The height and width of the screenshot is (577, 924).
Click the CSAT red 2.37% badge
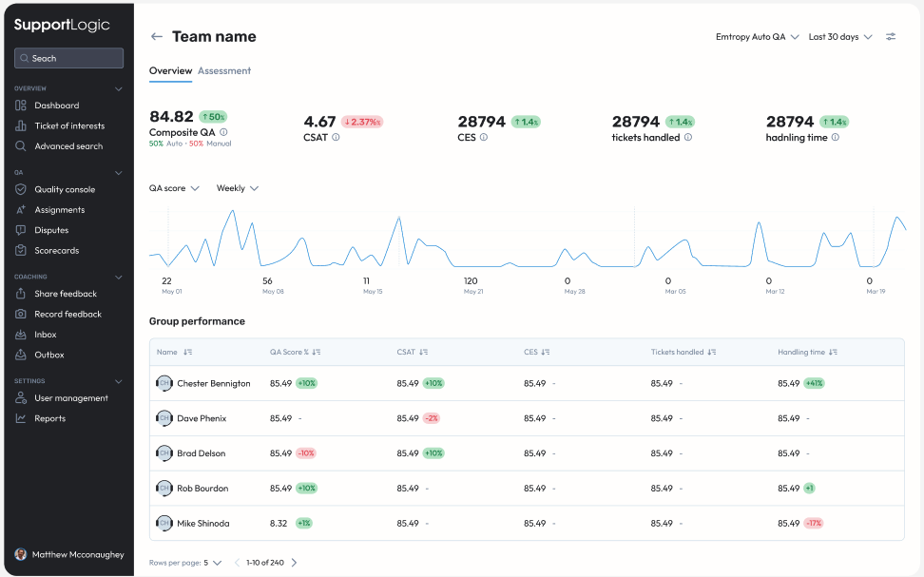tap(362, 122)
